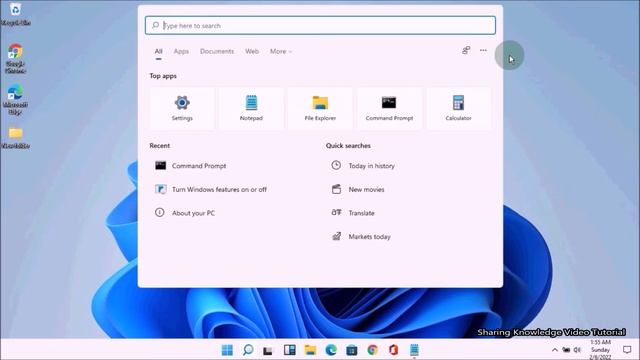Open the Settings top app
The image size is (640, 360).
[x=182, y=108]
